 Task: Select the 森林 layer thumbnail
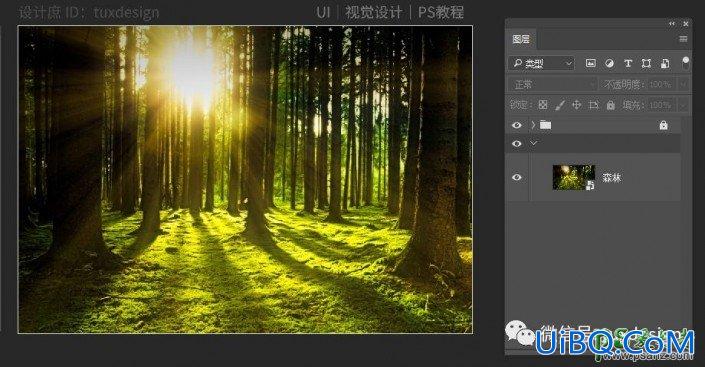(574, 177)
